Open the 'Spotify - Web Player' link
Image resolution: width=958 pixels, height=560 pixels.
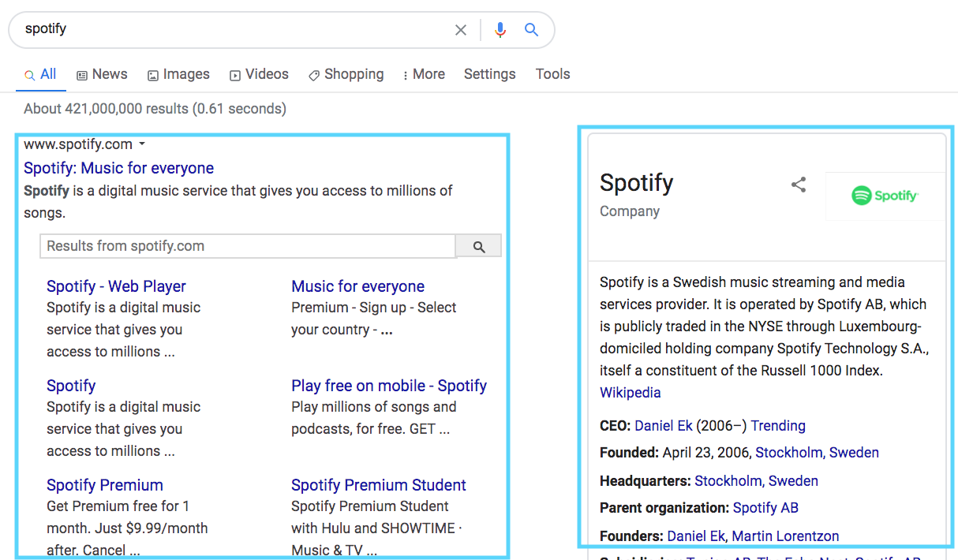(116, 286)
